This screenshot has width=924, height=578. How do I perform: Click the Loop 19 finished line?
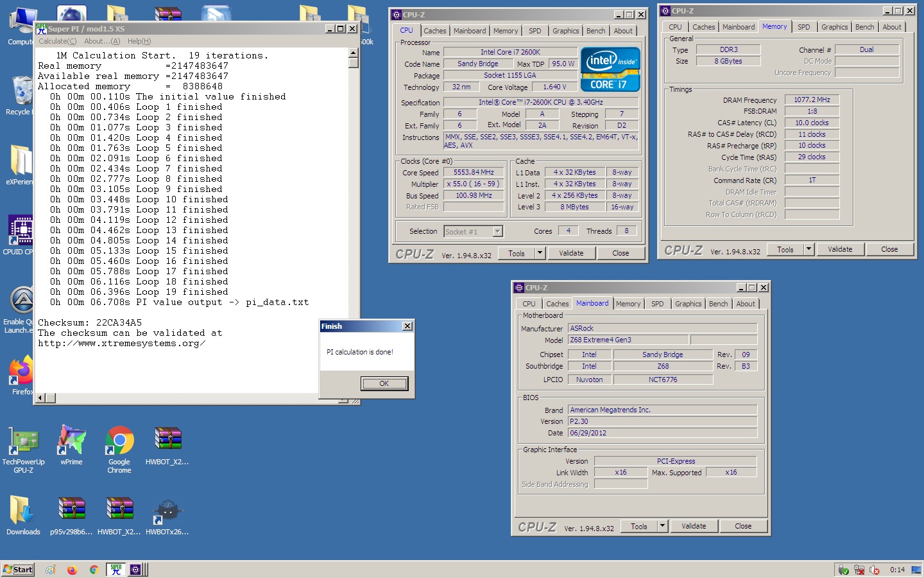[139, 292]
